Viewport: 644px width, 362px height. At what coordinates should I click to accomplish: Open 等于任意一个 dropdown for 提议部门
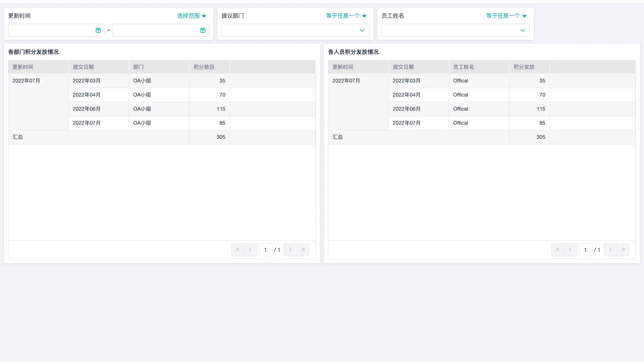tap(346, 16)
